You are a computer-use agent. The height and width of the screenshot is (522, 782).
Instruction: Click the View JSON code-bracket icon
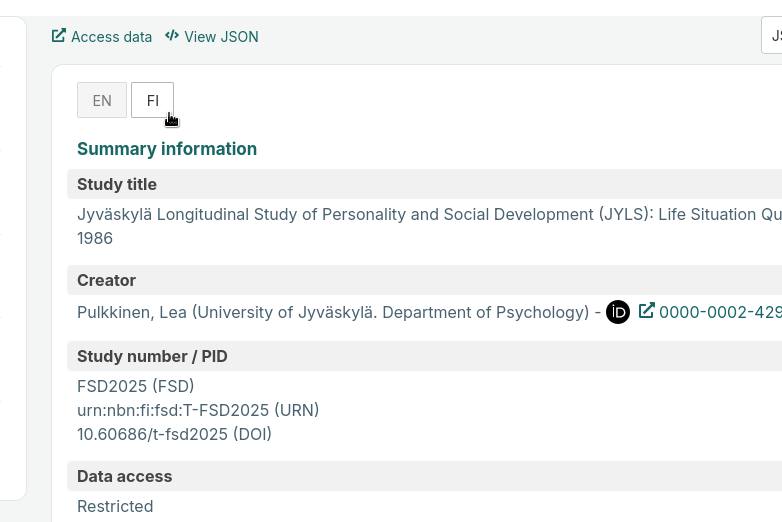(172, 35)
